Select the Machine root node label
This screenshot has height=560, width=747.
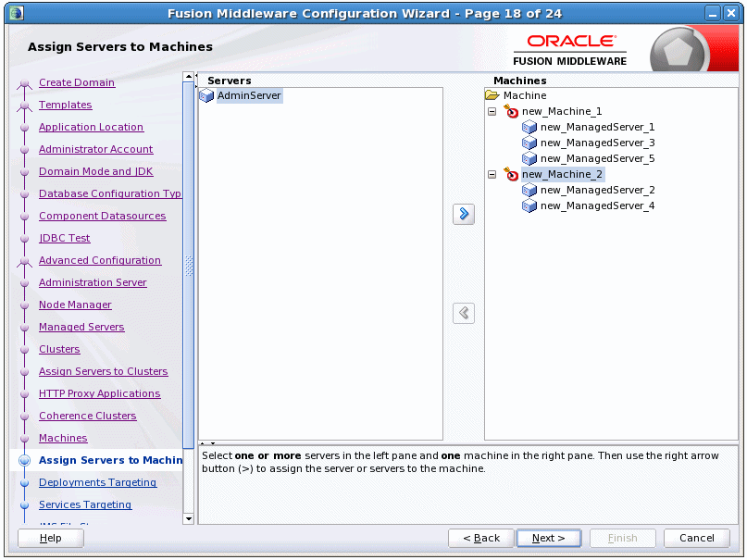coord(525,95)
